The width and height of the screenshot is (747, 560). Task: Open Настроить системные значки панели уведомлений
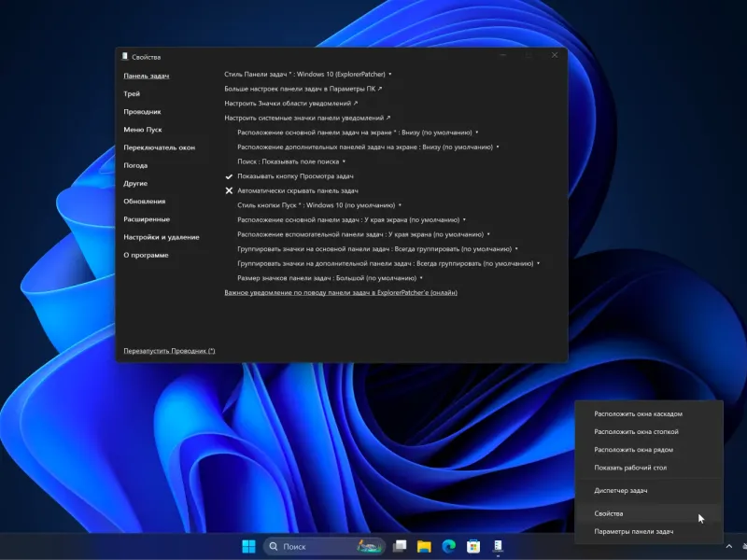[x=307, y=118]
